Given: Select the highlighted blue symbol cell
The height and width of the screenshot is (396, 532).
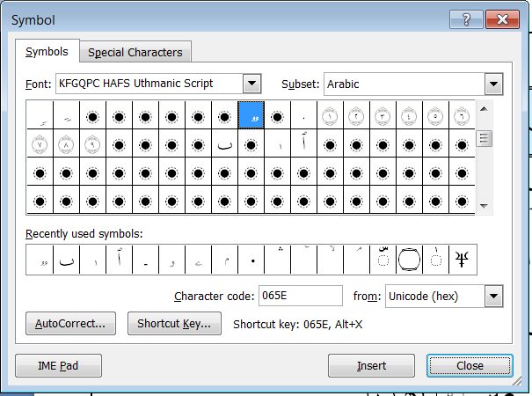Looking at the screenshot, I should pyautogui.click(x=251, y=114).
